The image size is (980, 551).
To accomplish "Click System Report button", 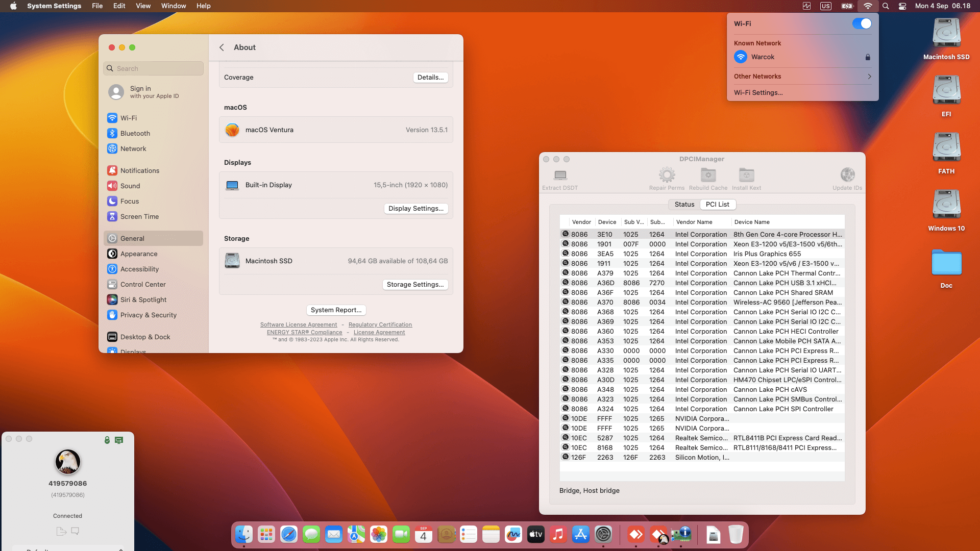I will coord(336,310).
